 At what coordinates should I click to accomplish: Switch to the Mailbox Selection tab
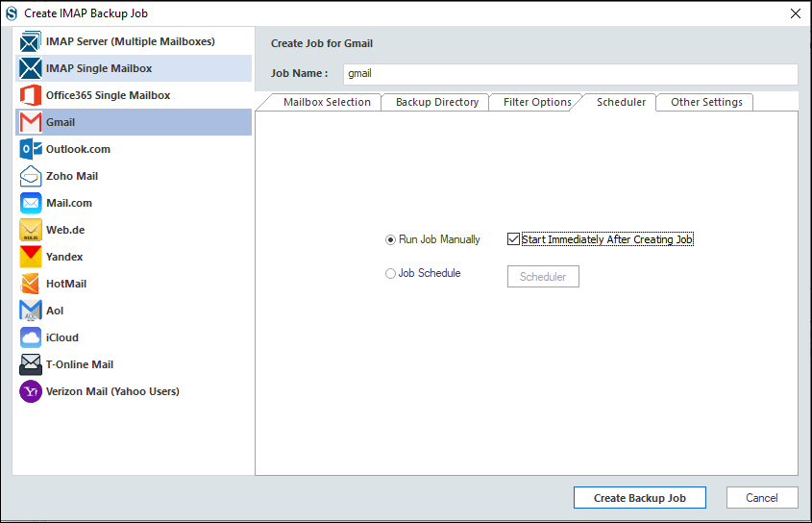point(327,102)
